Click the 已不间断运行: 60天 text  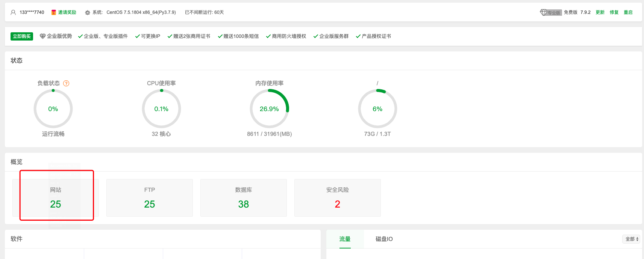coord(204,12)
